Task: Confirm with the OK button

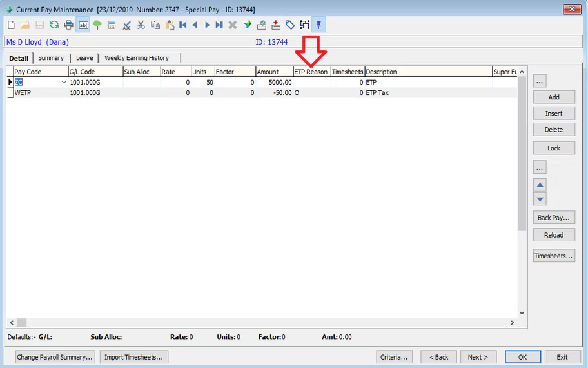Action: click(x=523, y=357)
